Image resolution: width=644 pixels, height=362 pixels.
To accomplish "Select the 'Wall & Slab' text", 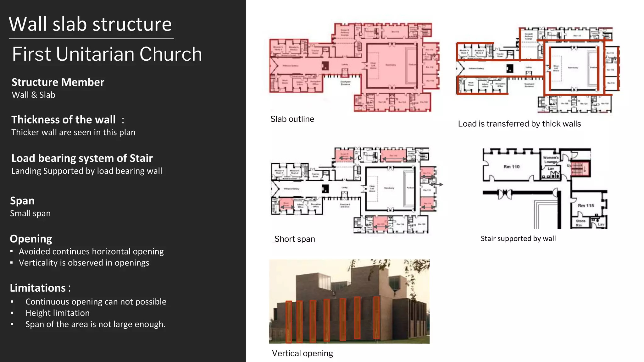I will [33, 95].
